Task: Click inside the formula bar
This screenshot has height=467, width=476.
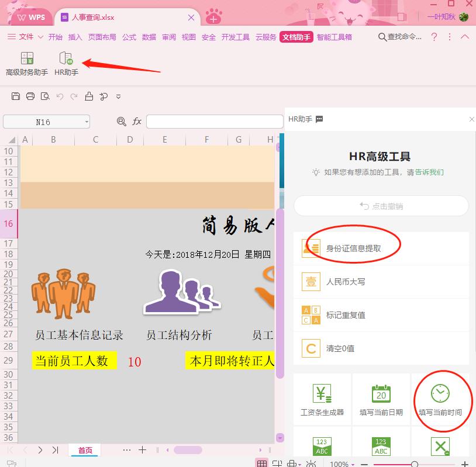Action: 215,121
